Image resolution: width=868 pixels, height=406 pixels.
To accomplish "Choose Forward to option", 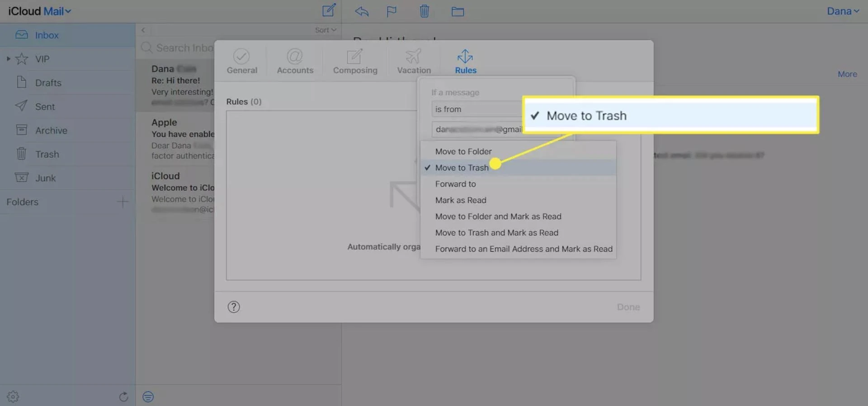I will (x=518, y=184).
